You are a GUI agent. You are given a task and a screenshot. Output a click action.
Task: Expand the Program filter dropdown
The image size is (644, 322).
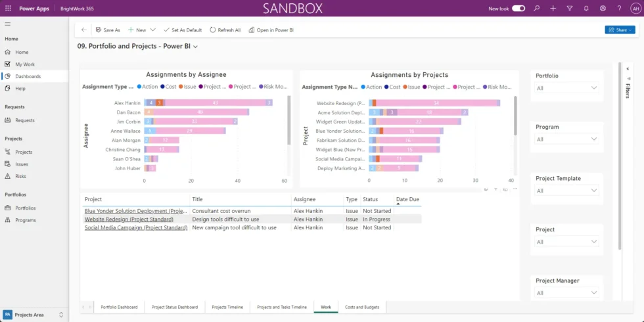[566, 139]
